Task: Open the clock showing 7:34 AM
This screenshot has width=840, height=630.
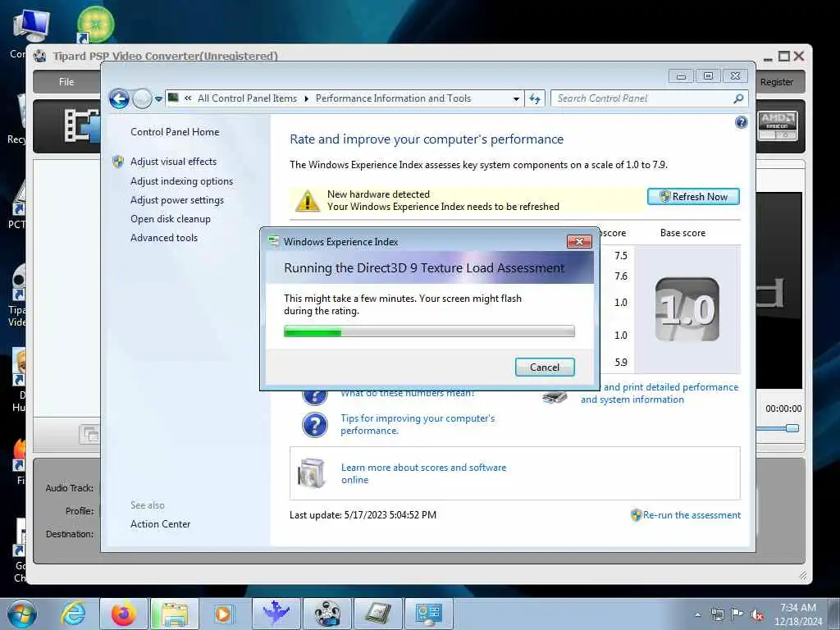Action: (797, 614)
